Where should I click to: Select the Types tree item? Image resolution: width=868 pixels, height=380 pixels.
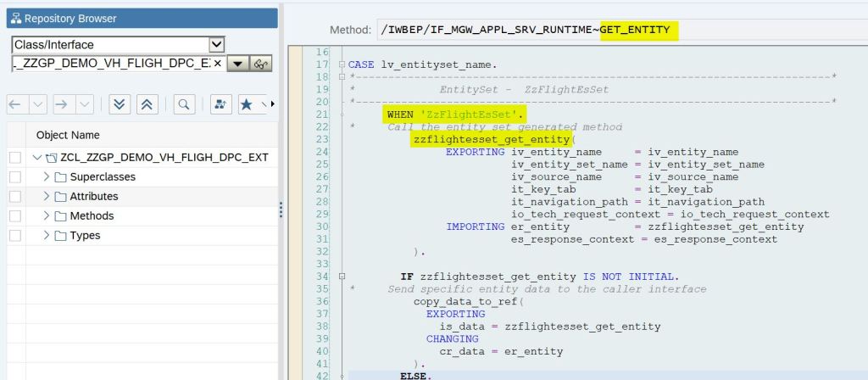click(85, 236)
